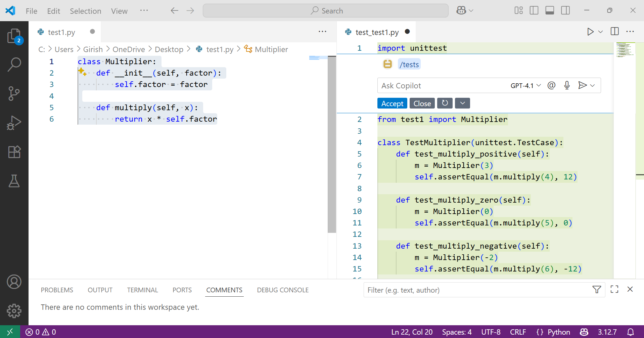The height and width of the screenshot is (338, 644).
Task: Expand the chevron next to Run button
Action: point(600,32)
